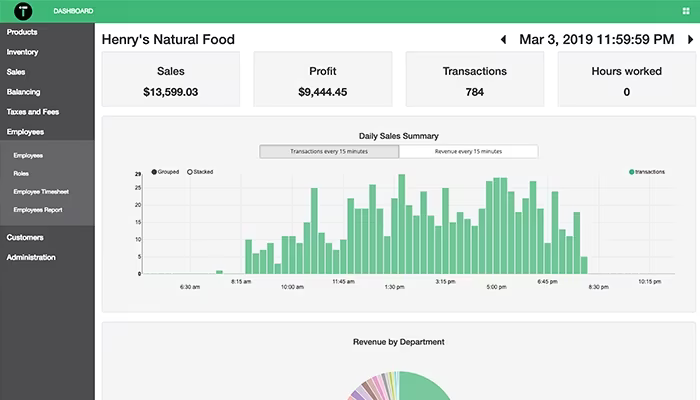Click the large green pie slice
This screenshot has height=400, width=700.
[x=422, y=388]
